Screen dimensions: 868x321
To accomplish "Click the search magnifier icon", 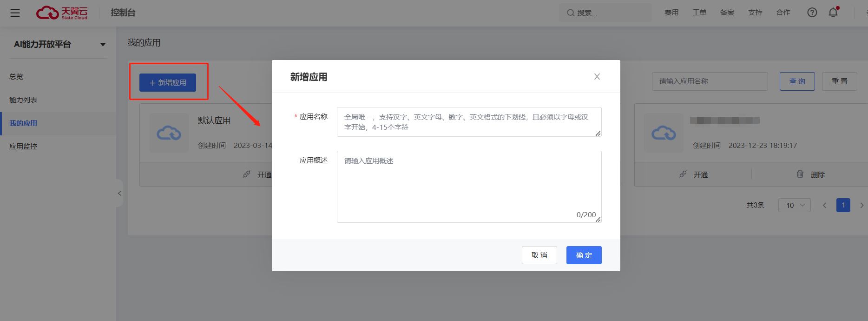I will pos(571,13).
